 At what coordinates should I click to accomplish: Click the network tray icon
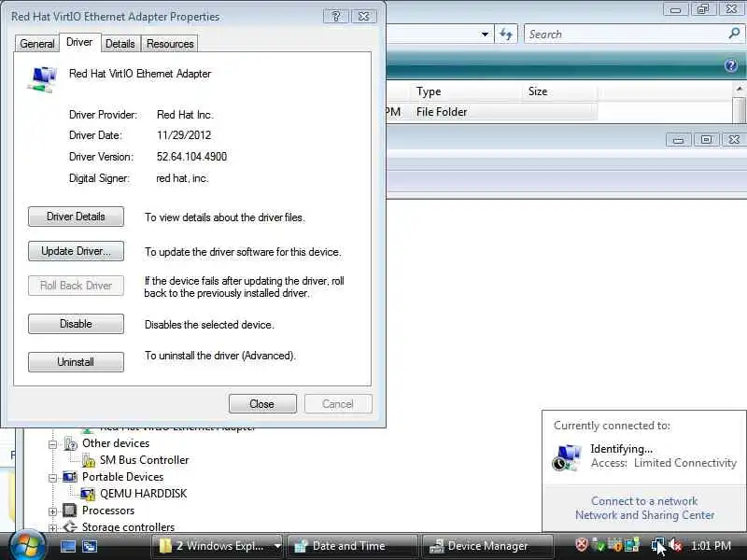tap(657, 545)
